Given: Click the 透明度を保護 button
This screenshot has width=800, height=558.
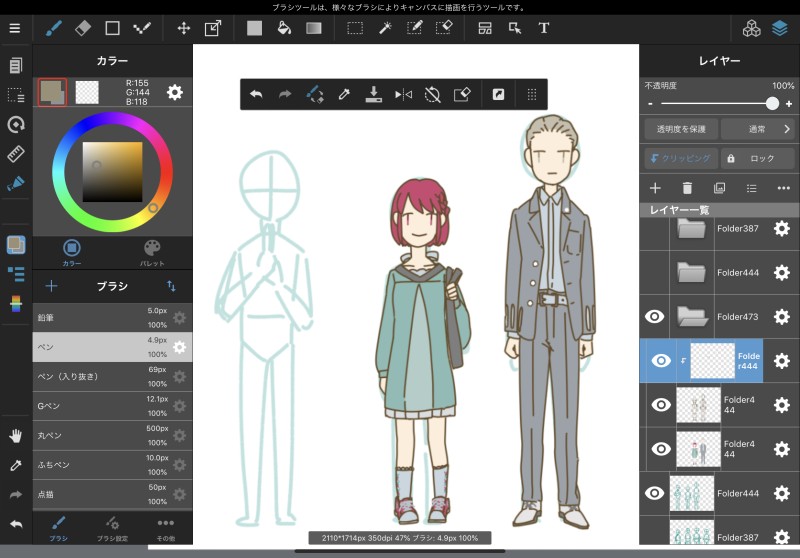Looking at the screenshot, I should 679,129.
